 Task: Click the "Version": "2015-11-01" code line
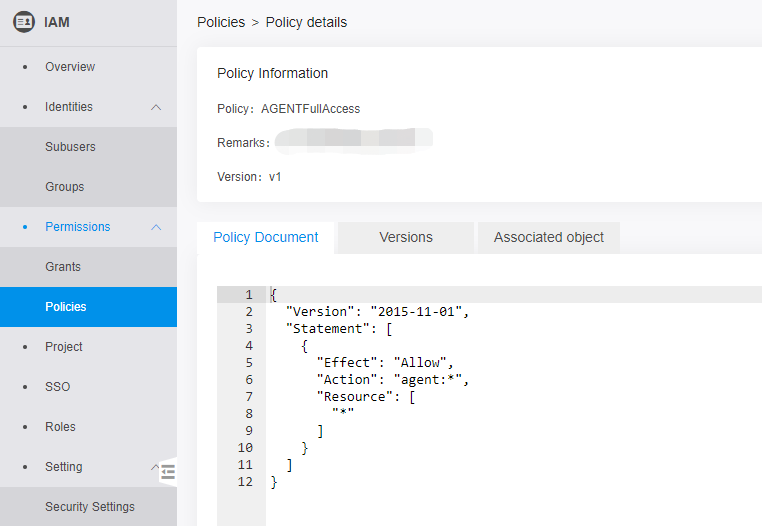(x=378, y=312)
